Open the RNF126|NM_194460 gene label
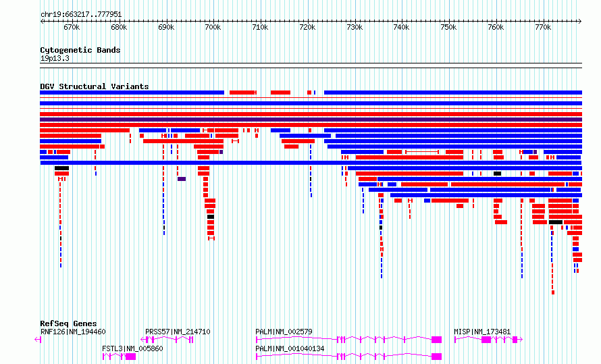601x364 pixels. click(73, 332)
